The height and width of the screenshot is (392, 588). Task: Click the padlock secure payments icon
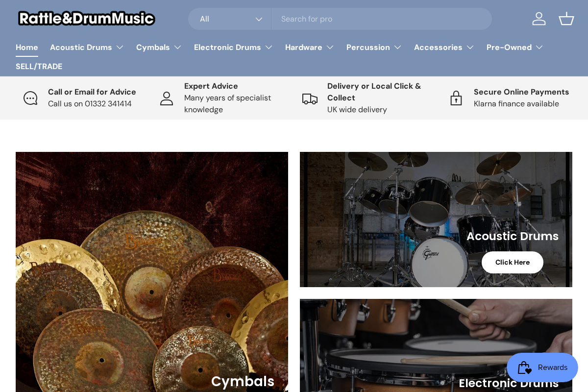[x=456, y=98]
